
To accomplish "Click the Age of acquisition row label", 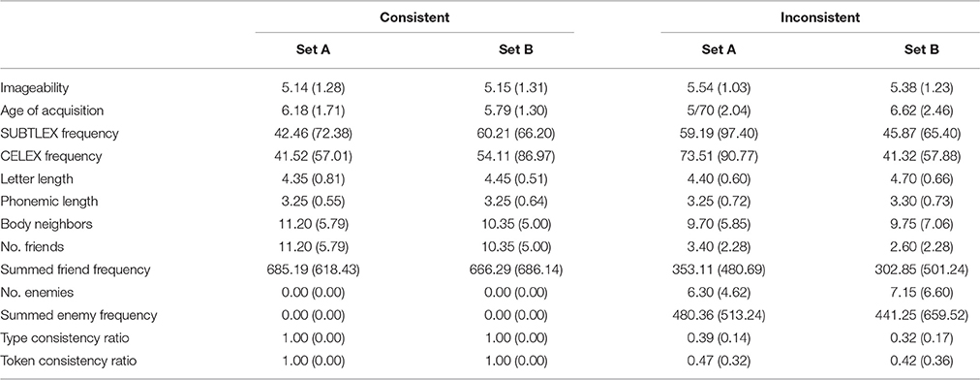I will pyautogui.click(x=52, y=111).
